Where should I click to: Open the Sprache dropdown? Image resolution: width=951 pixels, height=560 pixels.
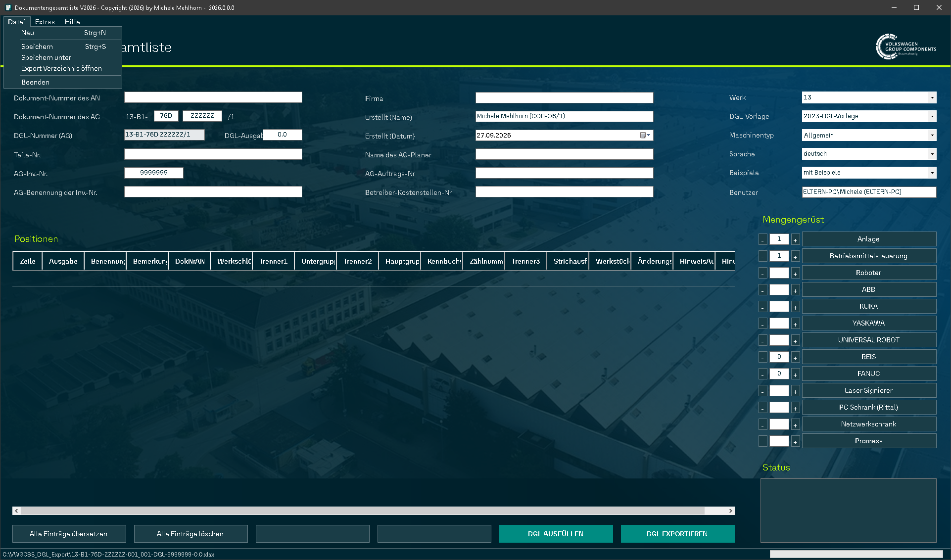[932, 154]
